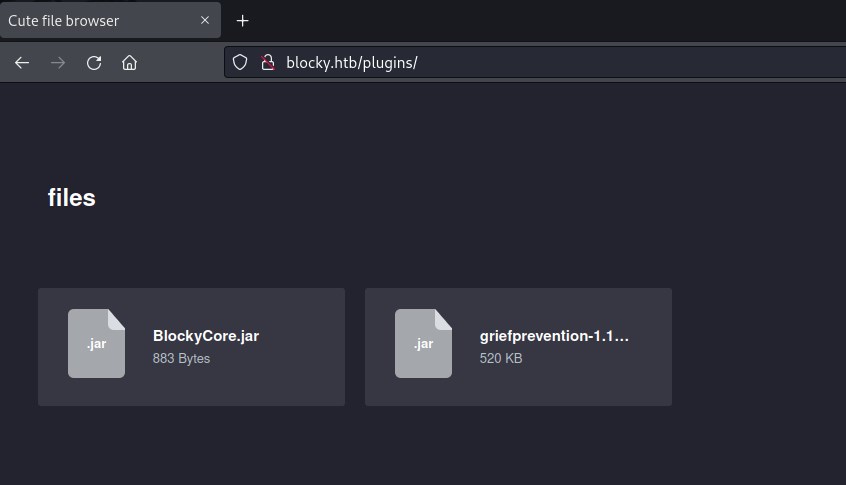Open the tracking protection shield icon
The width and height of the screenshot is (846, 485).
pos(240,62)
